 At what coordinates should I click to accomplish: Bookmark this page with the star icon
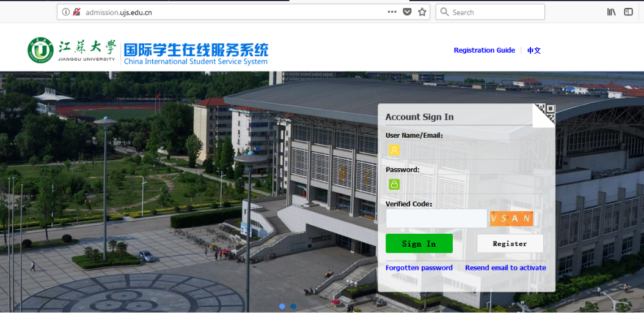click(x=422, y=12)
